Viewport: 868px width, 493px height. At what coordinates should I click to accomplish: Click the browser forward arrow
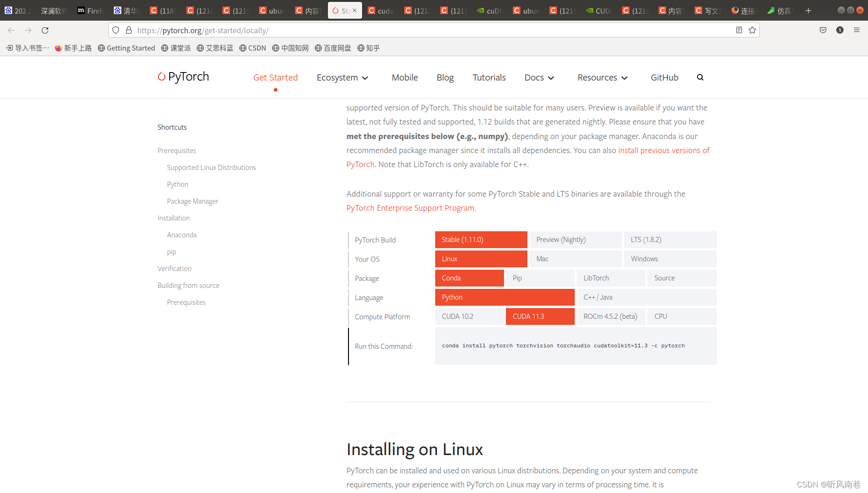(x=28, y=30)
